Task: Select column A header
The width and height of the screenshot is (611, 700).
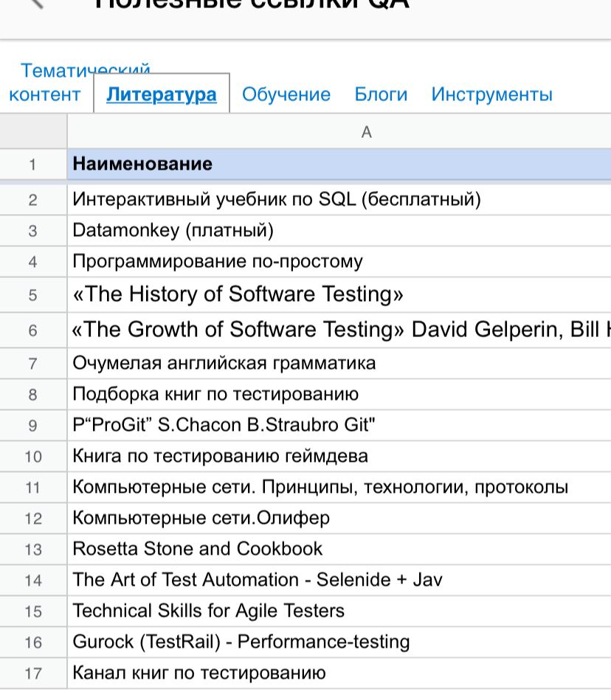Action: click(339, 132)
